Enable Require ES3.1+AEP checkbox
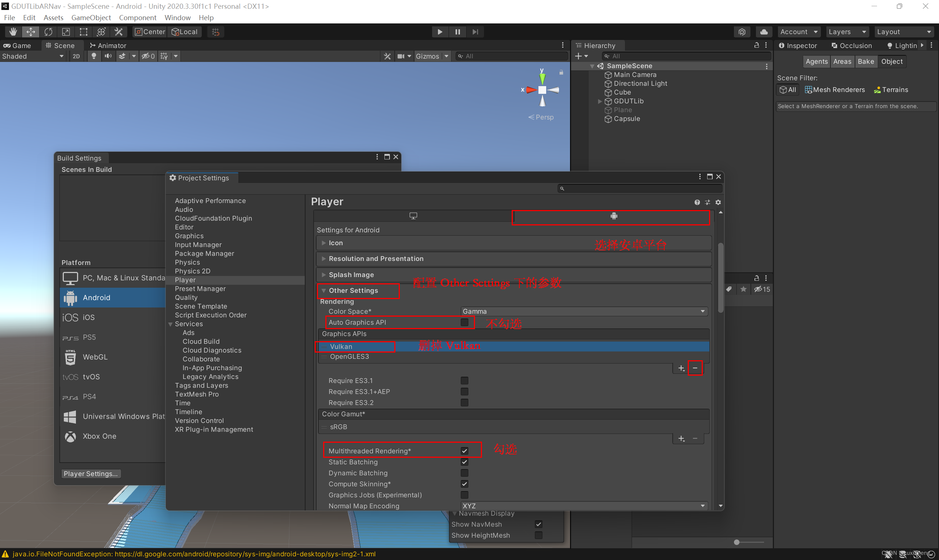The width and height of the screenshot is (939, 560). coord(464,392)
